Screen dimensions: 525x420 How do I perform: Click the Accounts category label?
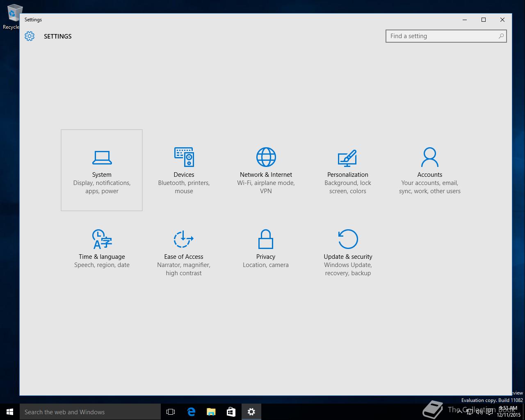[x=430, y=175]
